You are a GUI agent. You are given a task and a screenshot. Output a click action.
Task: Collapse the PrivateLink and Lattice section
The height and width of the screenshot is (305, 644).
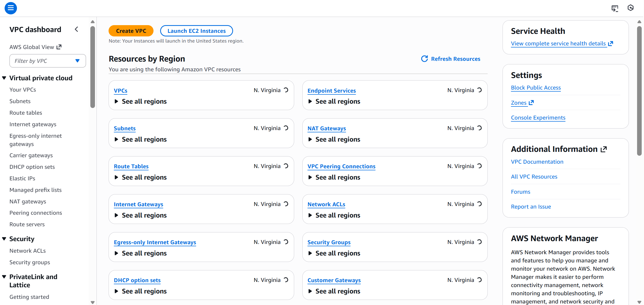coord(4,277)
